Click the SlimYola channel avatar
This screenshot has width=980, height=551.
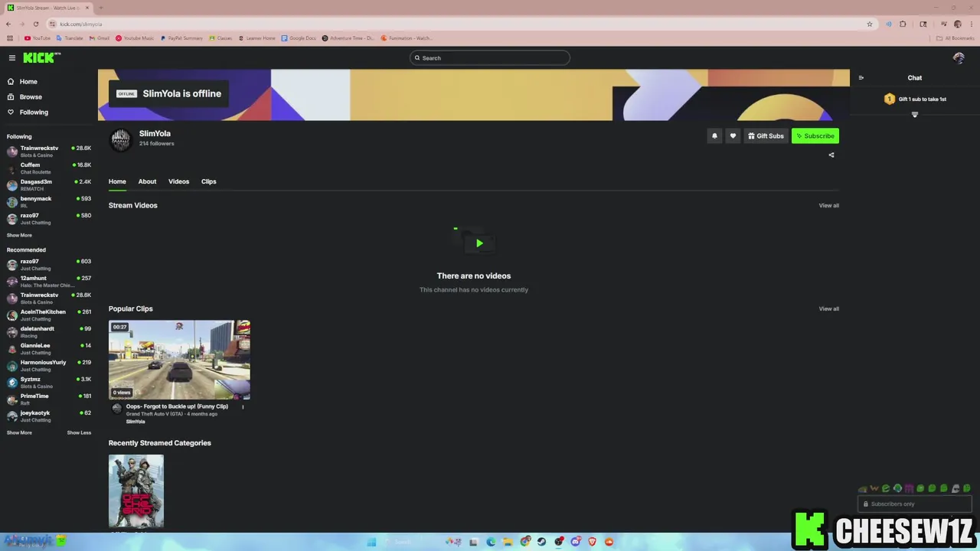coord(121,139)
